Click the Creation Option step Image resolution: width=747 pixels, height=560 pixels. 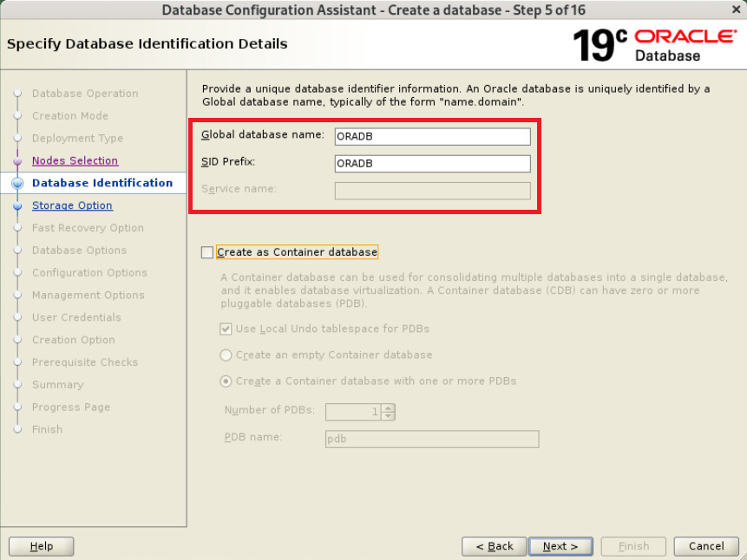coord(74,340)
